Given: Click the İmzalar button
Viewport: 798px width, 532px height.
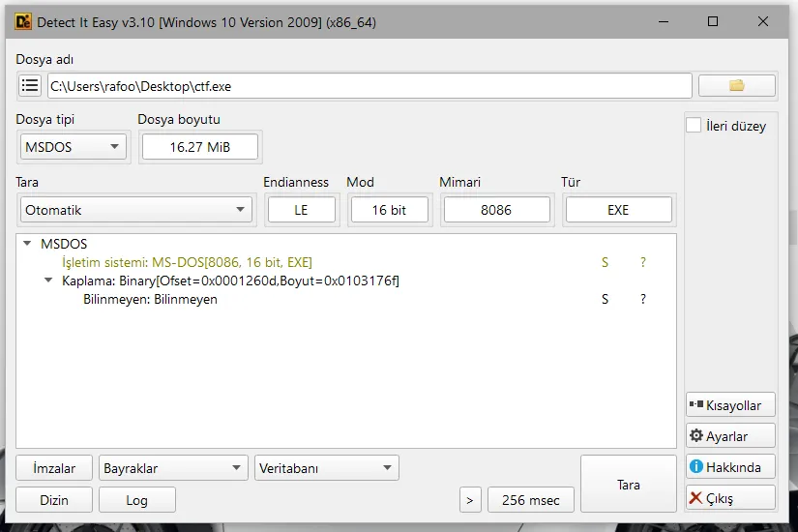Looking at the screenshot, I should [x=54, y=468].
